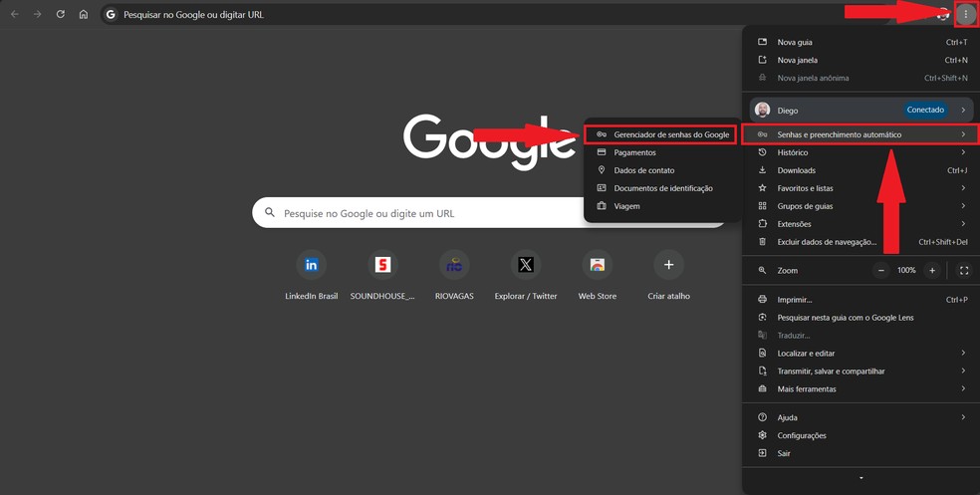Viewport: 980px width, 495px height.
Task: Decrease zoom with minus button
Action: [x=881, y=271]
